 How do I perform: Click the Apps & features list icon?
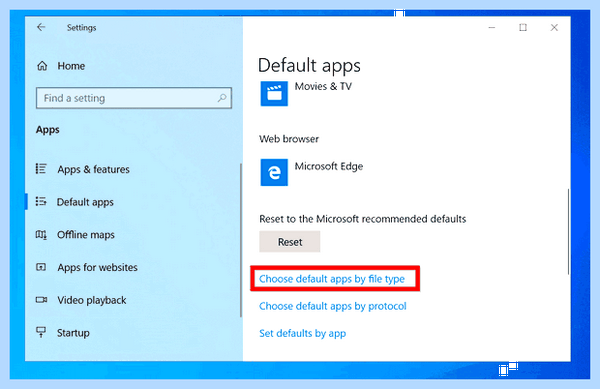click(41, 169)
